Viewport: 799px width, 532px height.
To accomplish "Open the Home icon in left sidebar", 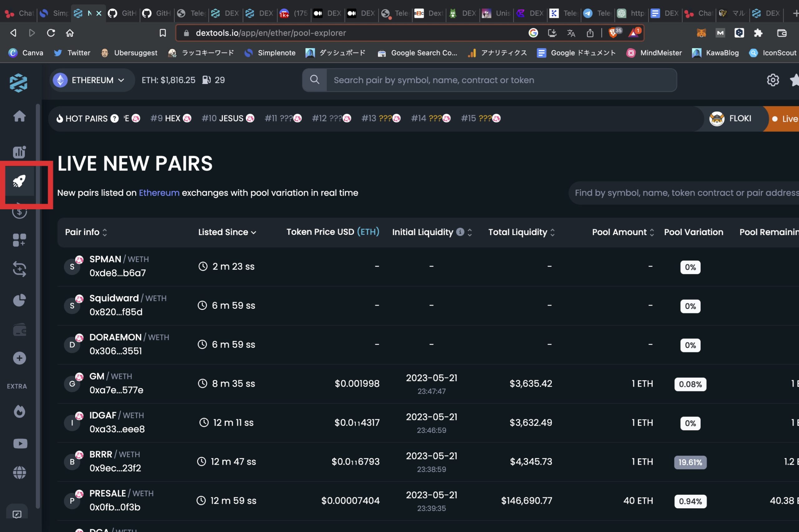I will click(19, 116).
